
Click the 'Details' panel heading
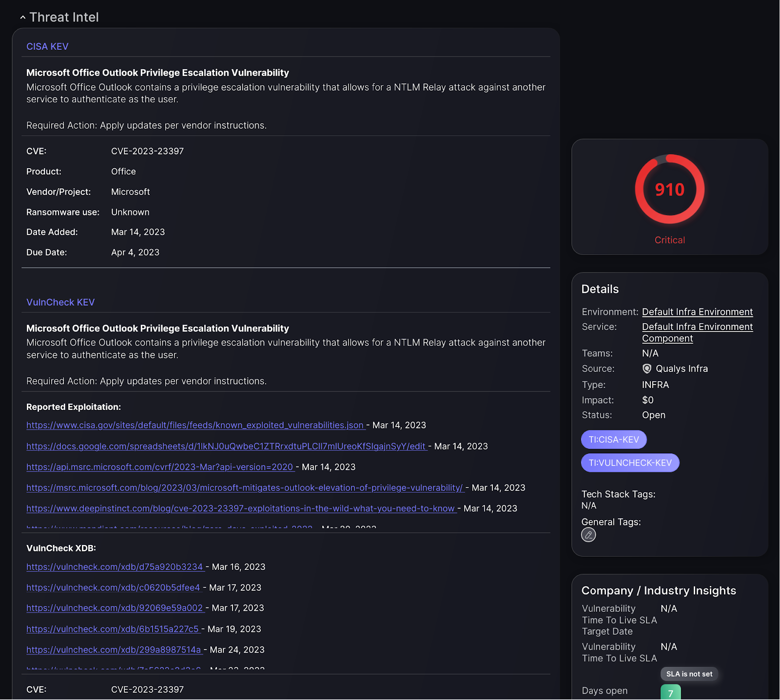tap(600, 289)
